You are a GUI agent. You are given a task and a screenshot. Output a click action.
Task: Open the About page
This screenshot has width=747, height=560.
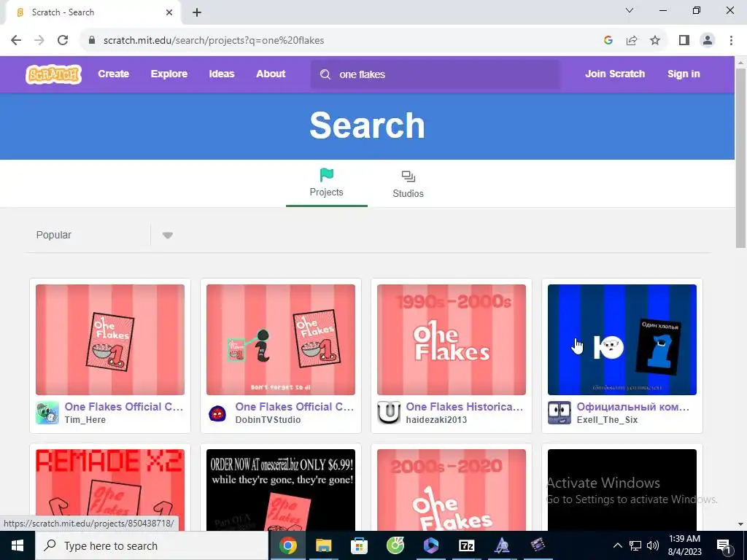(x=271, y=74)
